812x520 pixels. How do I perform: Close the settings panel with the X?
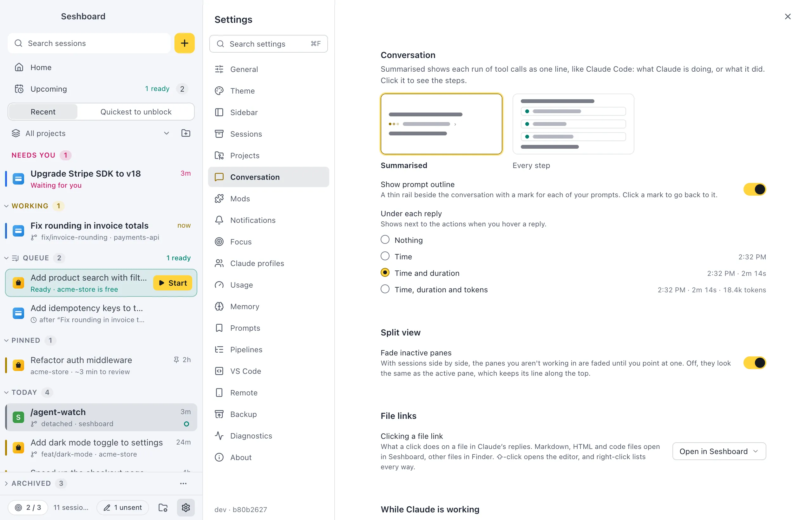[788, 16]
